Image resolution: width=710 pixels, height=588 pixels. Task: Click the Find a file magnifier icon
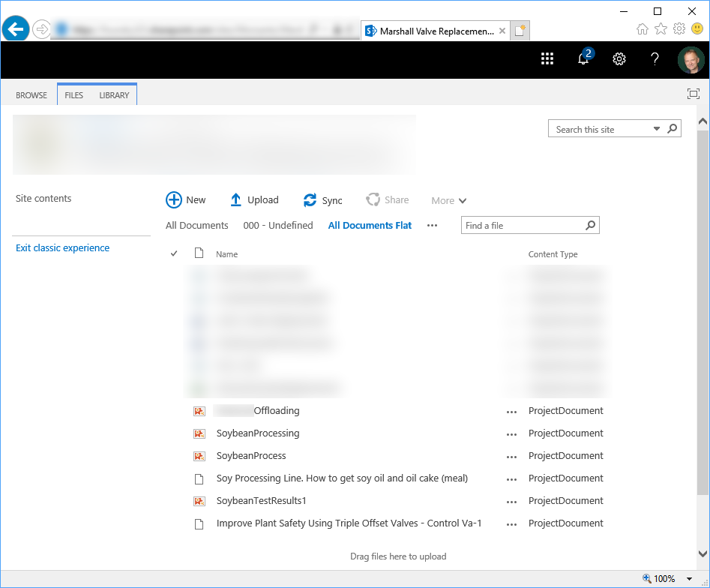coord(590,225)
